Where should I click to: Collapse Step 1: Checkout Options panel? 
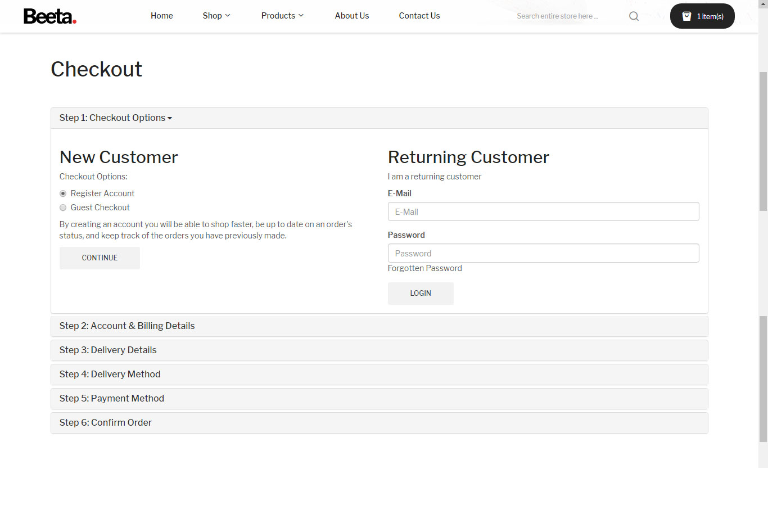[115, 118]
